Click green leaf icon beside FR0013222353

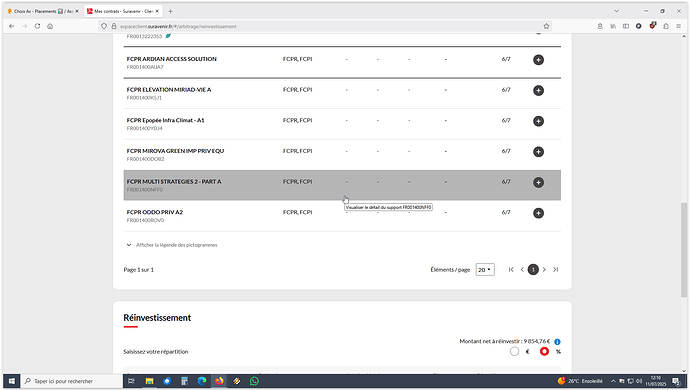[168, 36]
